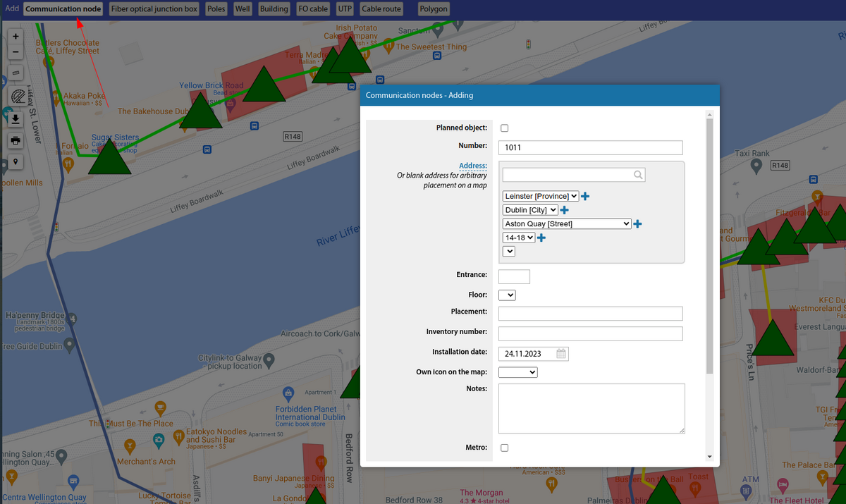Click the Polygon button
Viewport: 846px width, 504px height.
pos(433,9)
